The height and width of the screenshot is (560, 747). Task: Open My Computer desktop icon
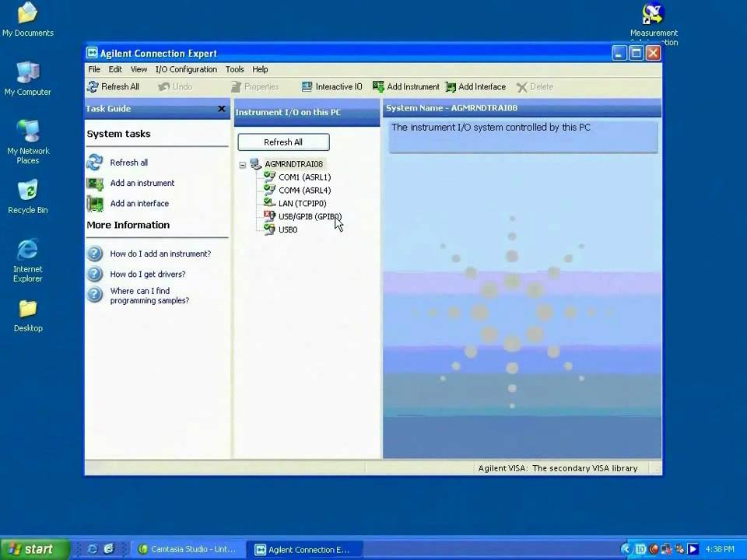click(x=27, y=72)
